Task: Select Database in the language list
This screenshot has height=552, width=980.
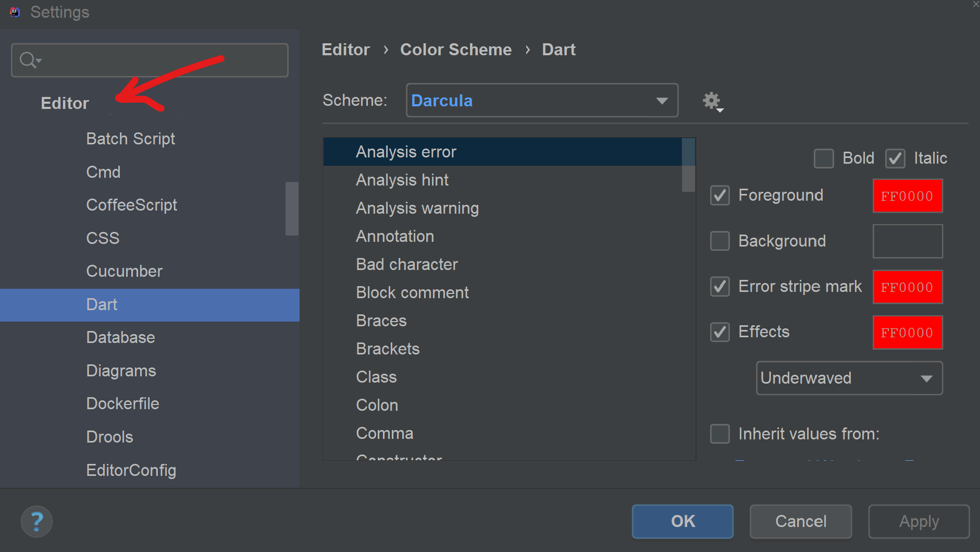Action: (121, 337)
